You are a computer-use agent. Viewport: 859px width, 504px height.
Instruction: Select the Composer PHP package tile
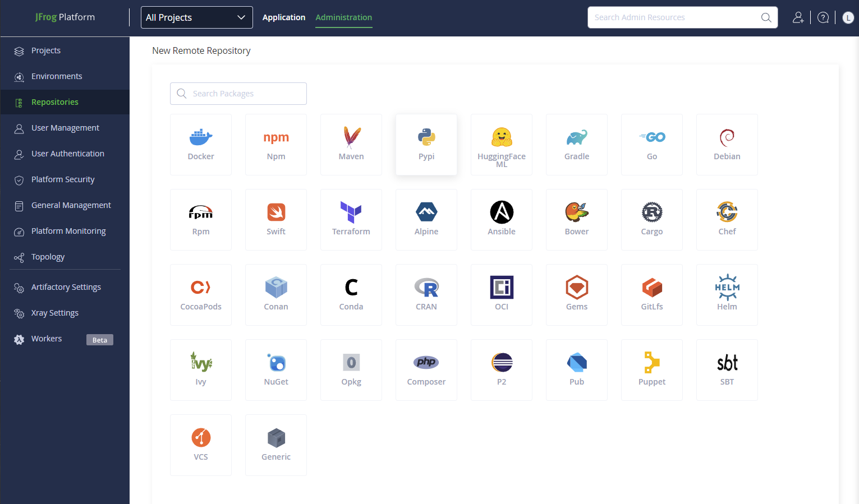(426, 370)
